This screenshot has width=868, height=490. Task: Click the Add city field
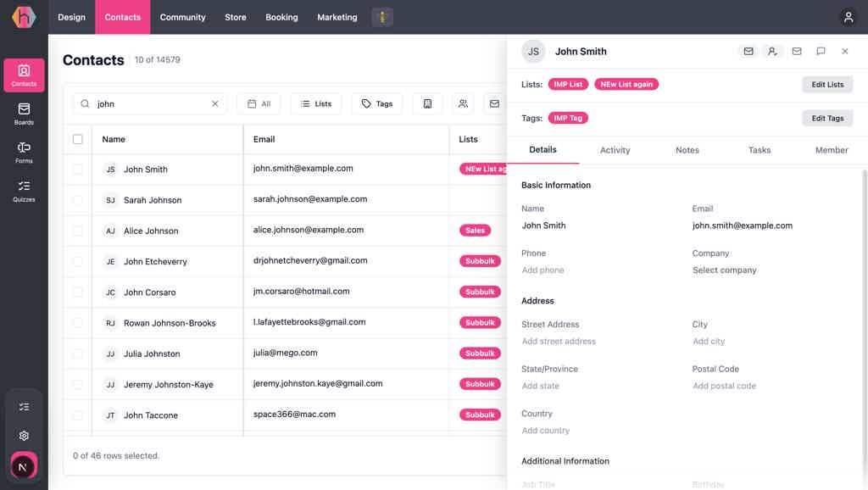tap(709, 341)
